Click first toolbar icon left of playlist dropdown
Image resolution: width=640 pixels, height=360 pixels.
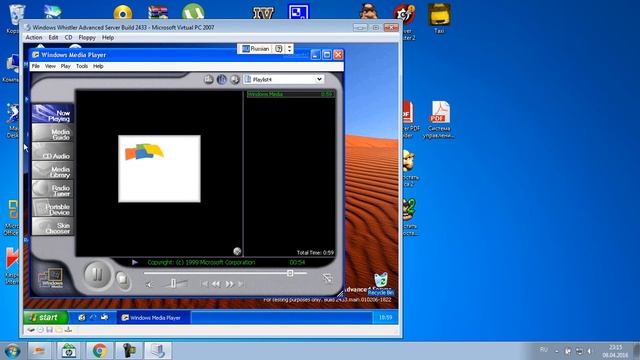point(209,79)
